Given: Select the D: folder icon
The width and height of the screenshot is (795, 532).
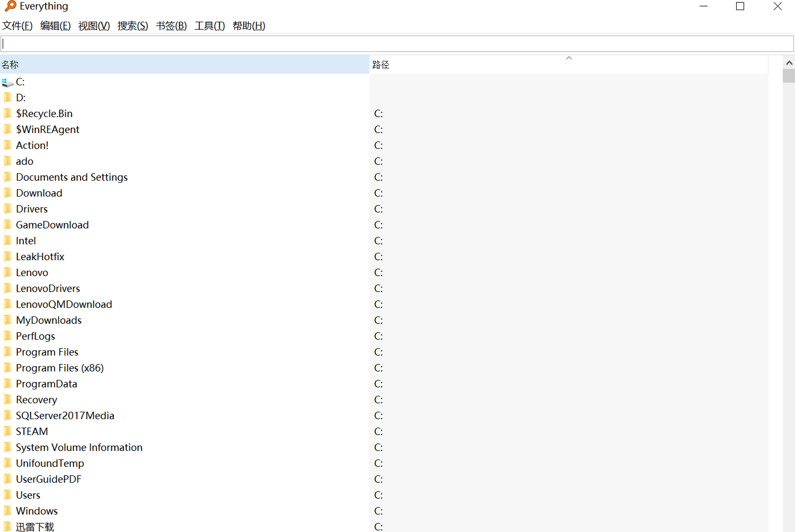Looking at the screenshot, I should point(8,97).
